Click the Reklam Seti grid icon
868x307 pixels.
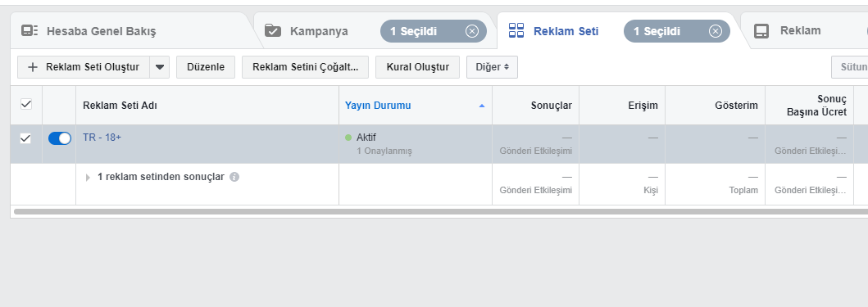click(x=516, y=30)
